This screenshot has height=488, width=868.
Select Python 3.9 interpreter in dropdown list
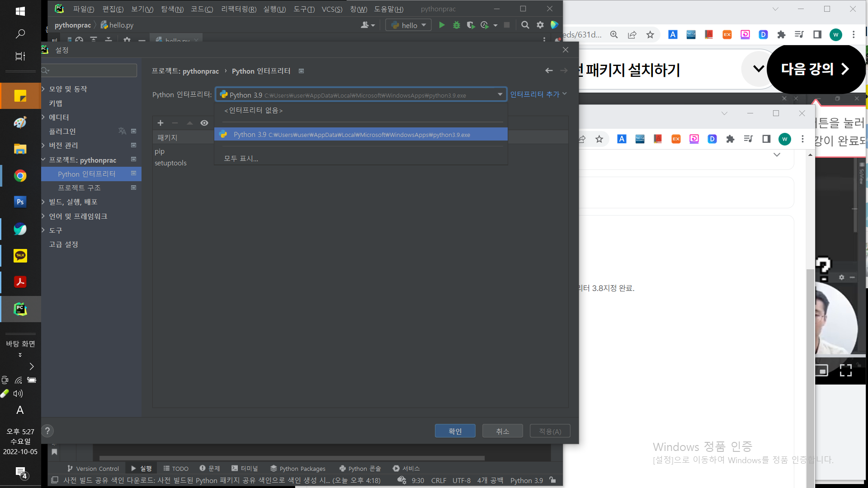pyautogui.click(x=361, y=135)
